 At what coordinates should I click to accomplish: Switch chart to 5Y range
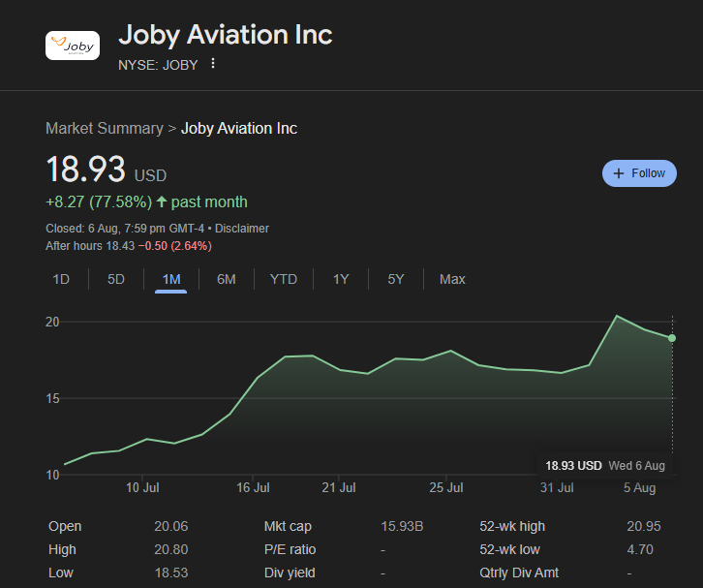click(396, 279)
